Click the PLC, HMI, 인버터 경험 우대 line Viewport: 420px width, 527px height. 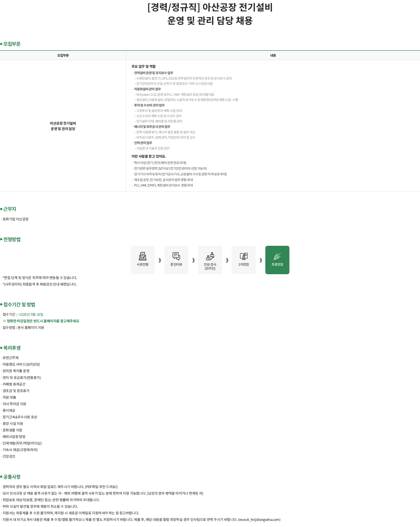coord(163,185)
